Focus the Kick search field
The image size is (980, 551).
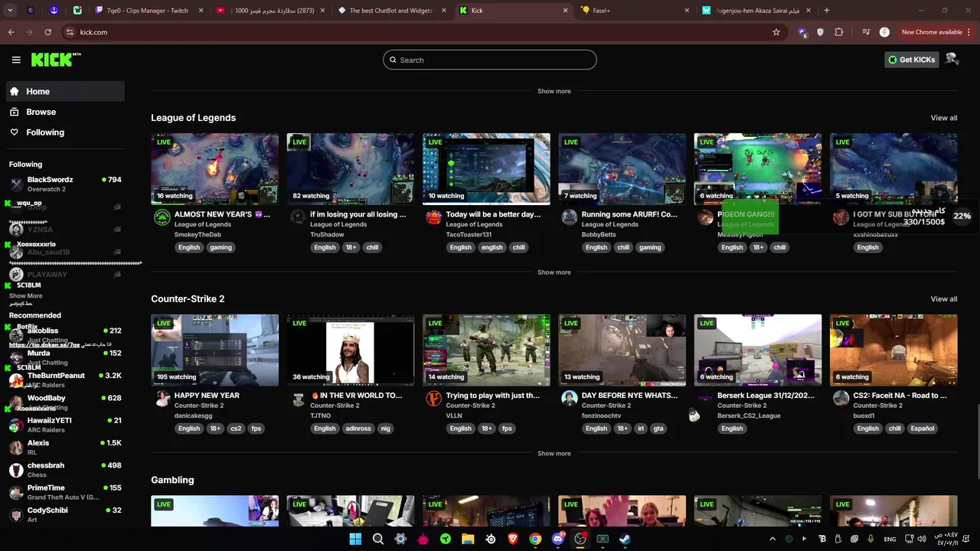[490, 60]
